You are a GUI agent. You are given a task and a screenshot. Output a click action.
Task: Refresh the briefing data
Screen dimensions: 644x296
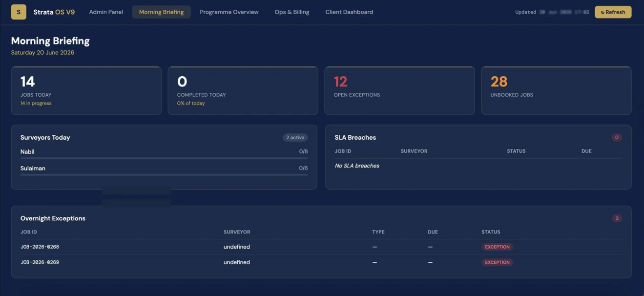pos(613,12)
